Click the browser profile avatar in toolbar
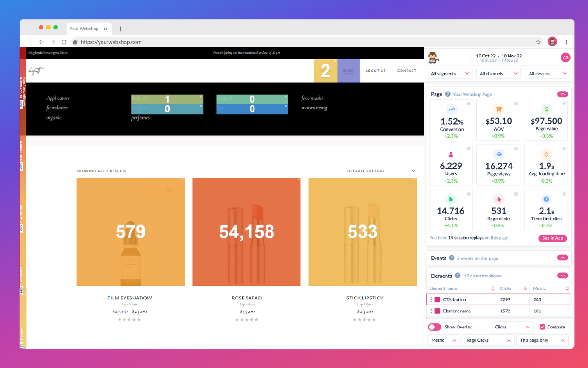The height and width of the screenshot is (368, 588). [552, 42]
